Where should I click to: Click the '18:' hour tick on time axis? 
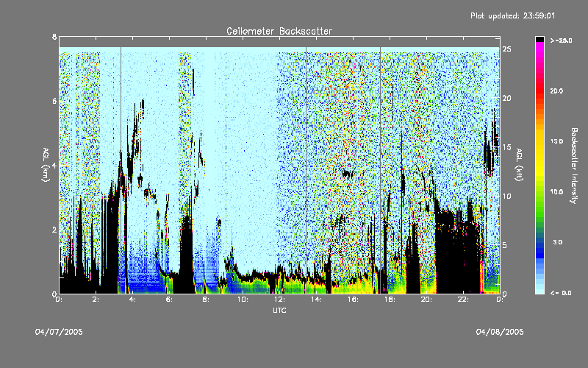(x=390, y=300)
